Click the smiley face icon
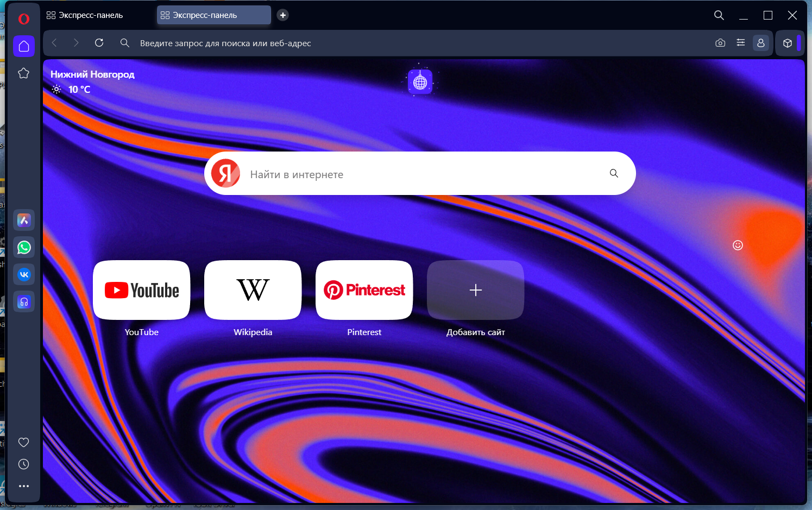 pyautogui.click(x=738, y=245)
